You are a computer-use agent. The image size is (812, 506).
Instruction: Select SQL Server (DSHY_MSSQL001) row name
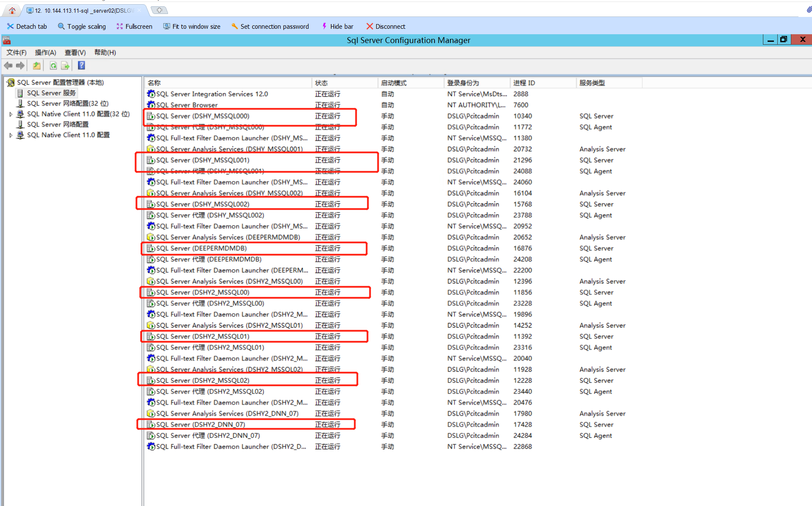pos(203,160)
